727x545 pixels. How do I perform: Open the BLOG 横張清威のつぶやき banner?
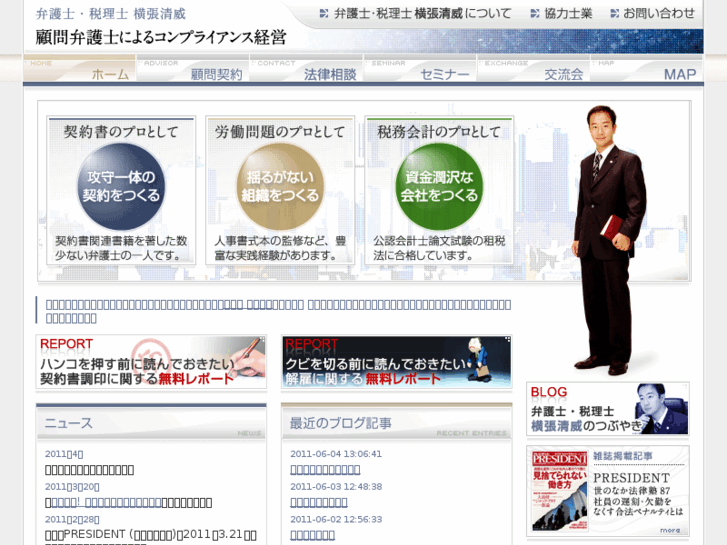click(x=608, y=409)
